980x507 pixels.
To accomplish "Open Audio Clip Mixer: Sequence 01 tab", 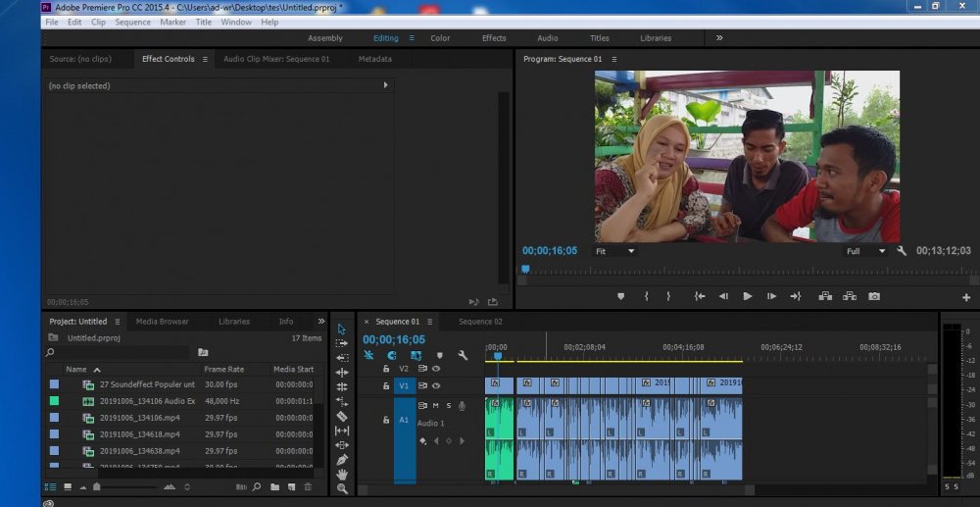I will pyautogui.click(x=276, y=59).
